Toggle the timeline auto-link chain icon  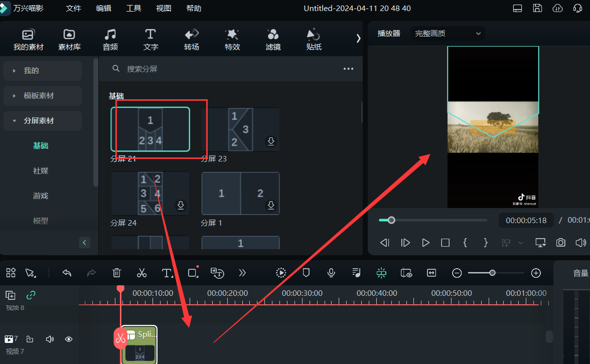pos(31,295)
